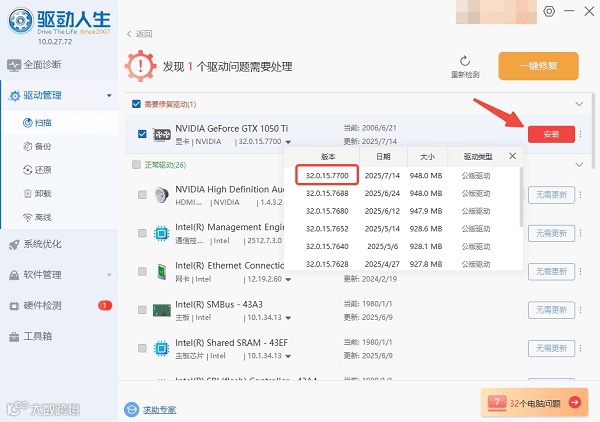Screen dimensions: 600x422
Task: Open the 全面诊断 section
Action: click(42, 65)
